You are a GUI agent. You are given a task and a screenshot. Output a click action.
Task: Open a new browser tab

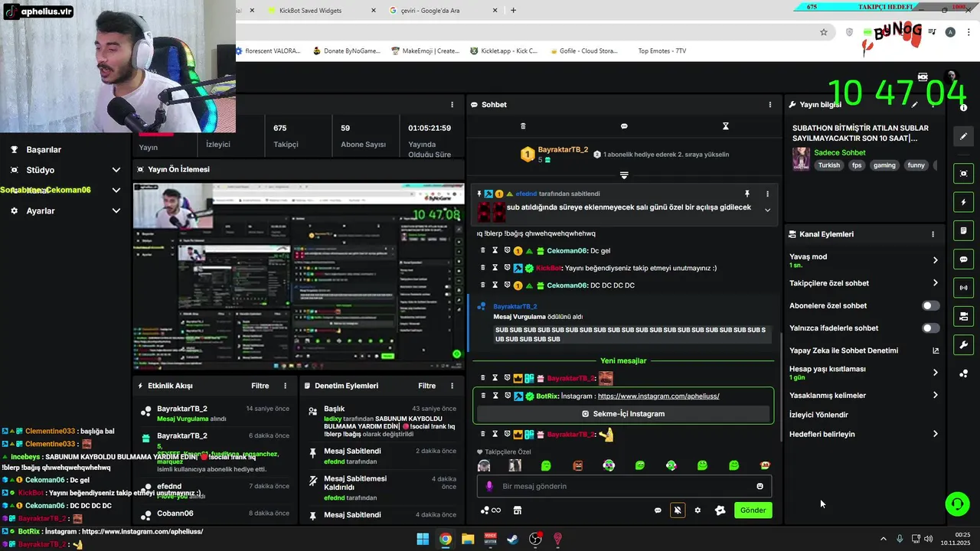point(513,11)
